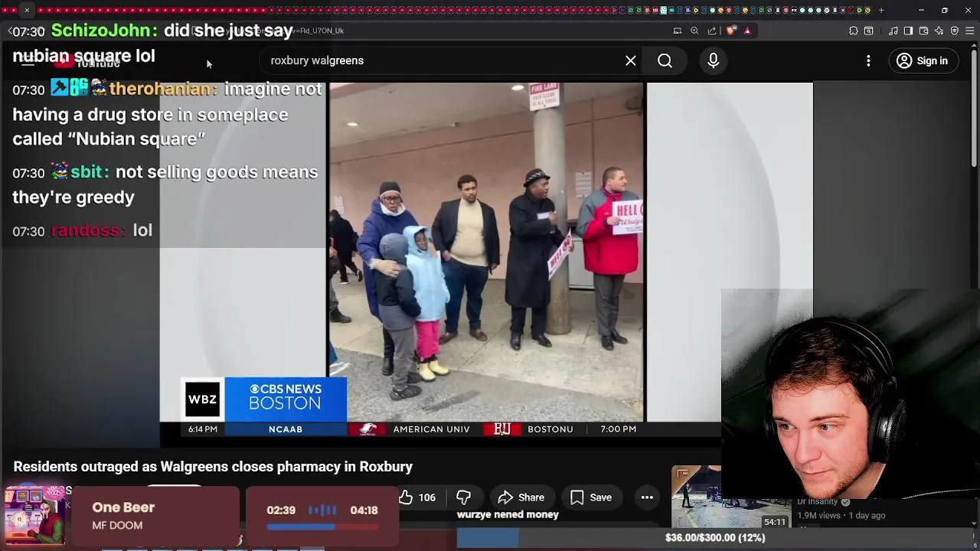Image resolution: width=980 pixels, height=551 pixels.
Task: Open the tab search icon in toolbar
Action: point(869,31)
